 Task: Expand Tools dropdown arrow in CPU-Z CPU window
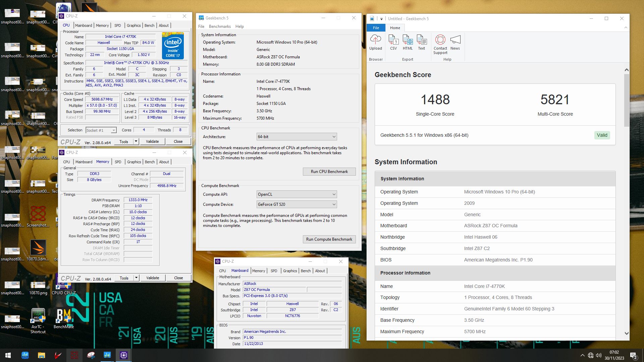(136, 141)
